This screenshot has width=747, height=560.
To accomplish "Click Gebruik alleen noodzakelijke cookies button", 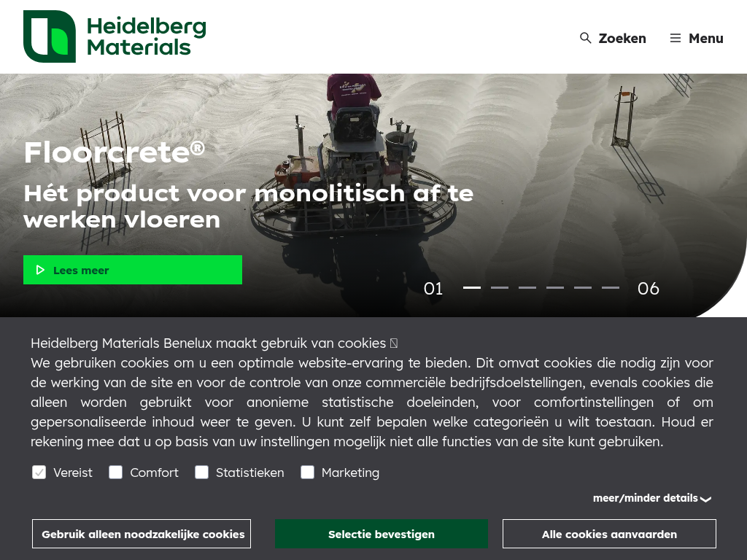I will (142, 534).
